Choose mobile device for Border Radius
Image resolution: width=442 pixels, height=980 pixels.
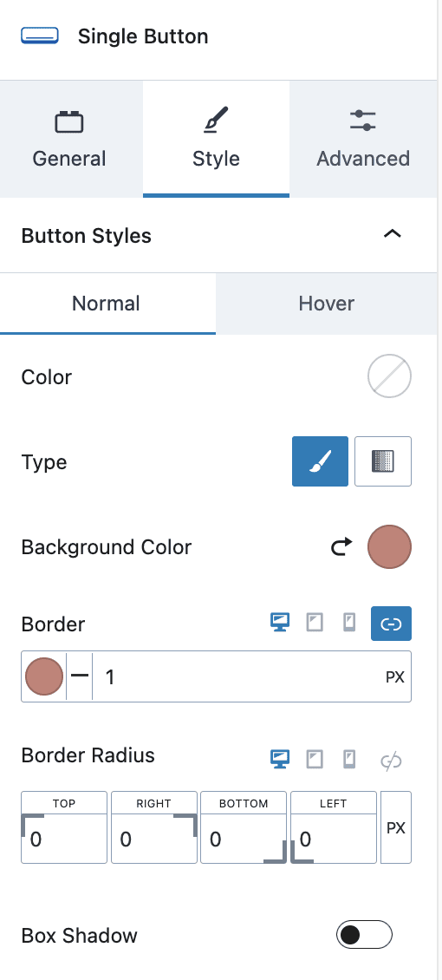(349, 760)
